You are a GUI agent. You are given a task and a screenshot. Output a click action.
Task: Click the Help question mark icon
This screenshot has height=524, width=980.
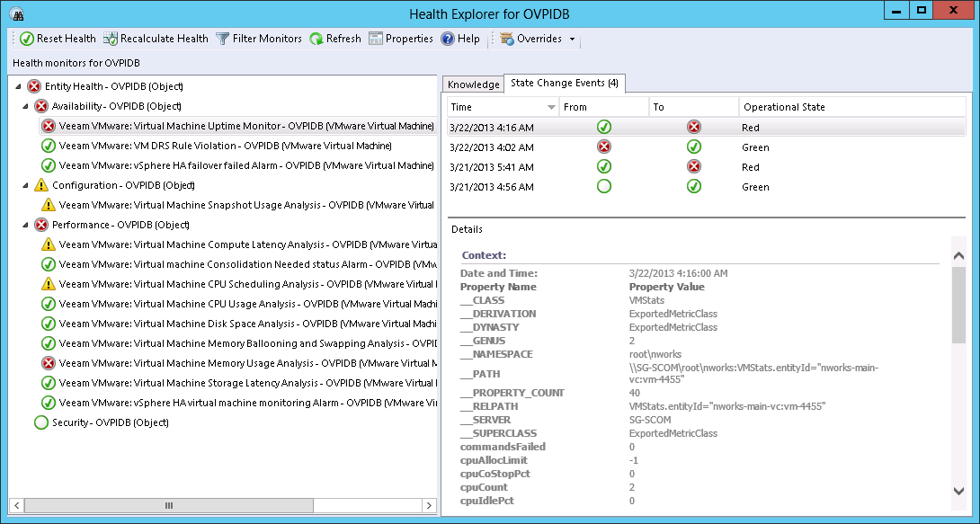coord(448,39)
